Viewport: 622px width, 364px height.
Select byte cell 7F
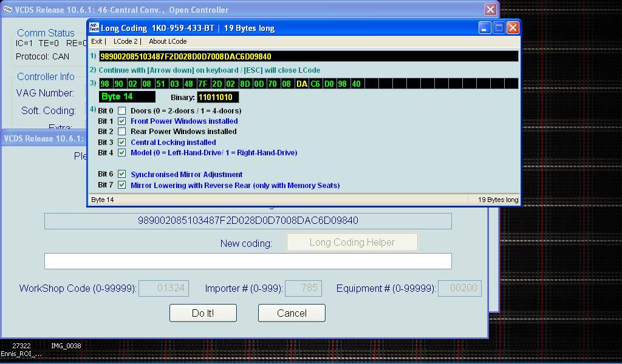point(203,84)
